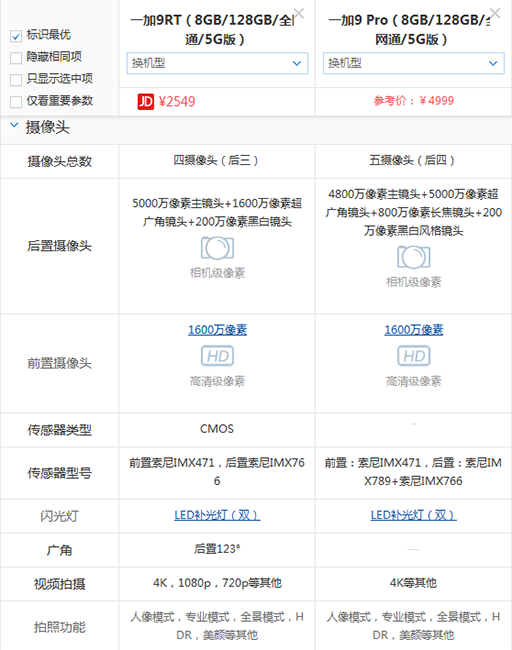Click the camera icon under 一加9RT rear camera
Screen dimensions: 512x650
pos(217,248)
